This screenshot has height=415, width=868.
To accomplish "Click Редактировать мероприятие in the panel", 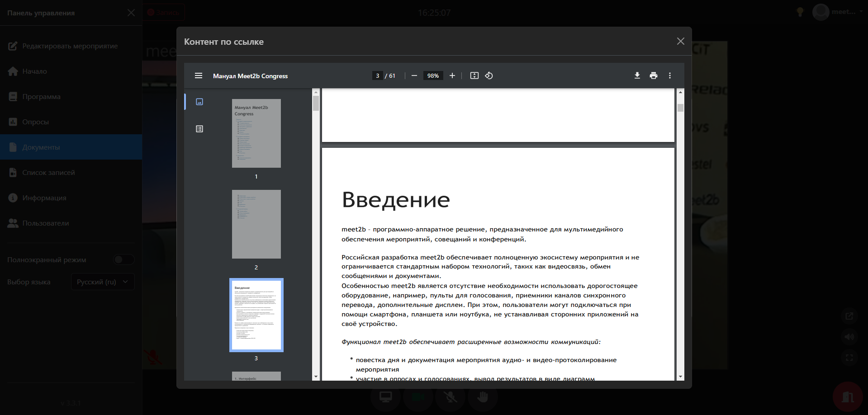I will tap(70, 46).
